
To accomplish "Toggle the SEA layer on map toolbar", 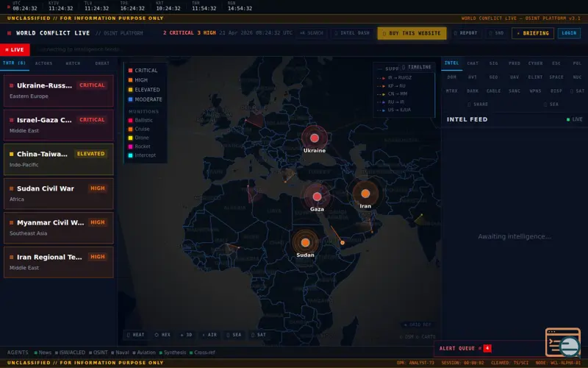I will tap(234, 335).
